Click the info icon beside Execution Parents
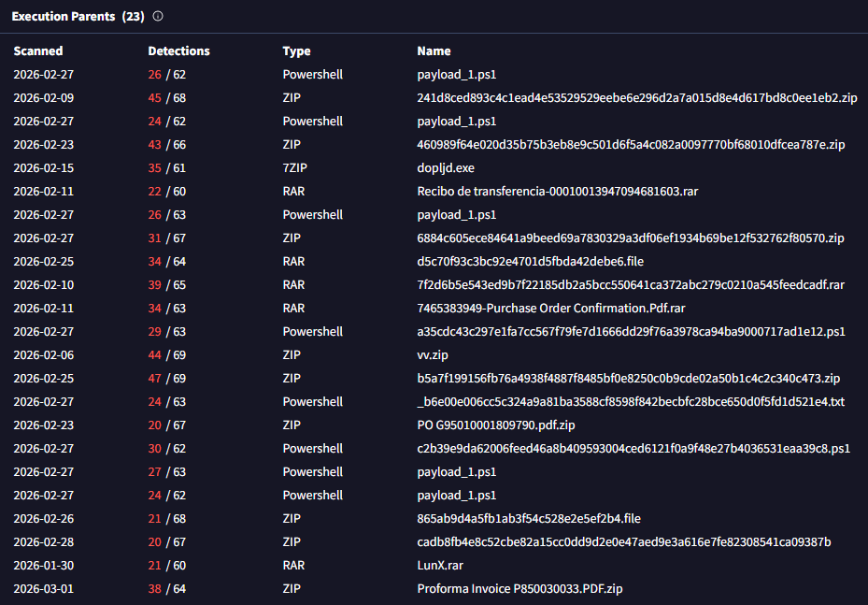This screenshot has height=605, width=868. [x=158, y=16]
